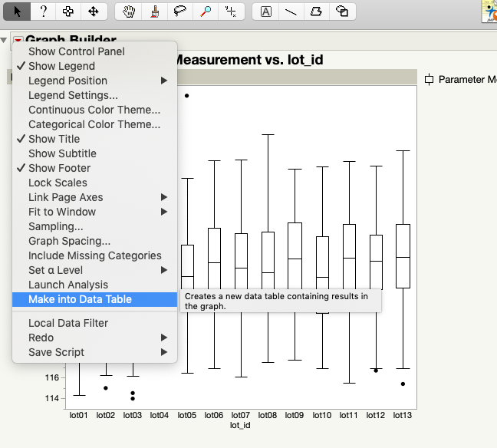
Task: Click the Graph Builder red triangle menu
Action: [x=18, y=40]
